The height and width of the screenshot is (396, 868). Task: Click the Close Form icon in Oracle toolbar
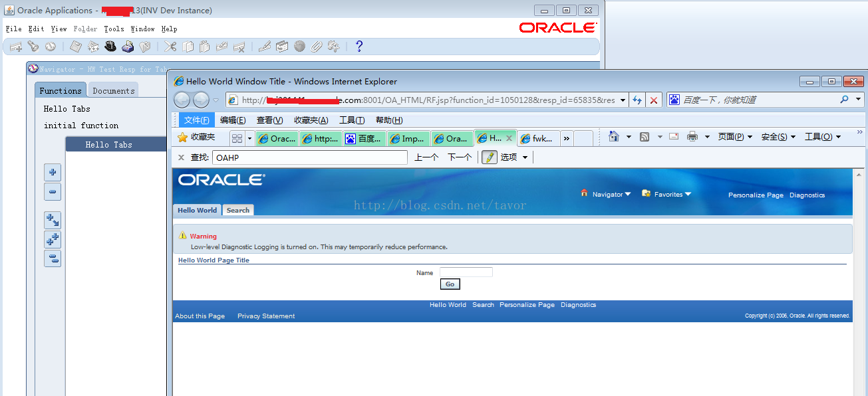(x=144, y=47)
